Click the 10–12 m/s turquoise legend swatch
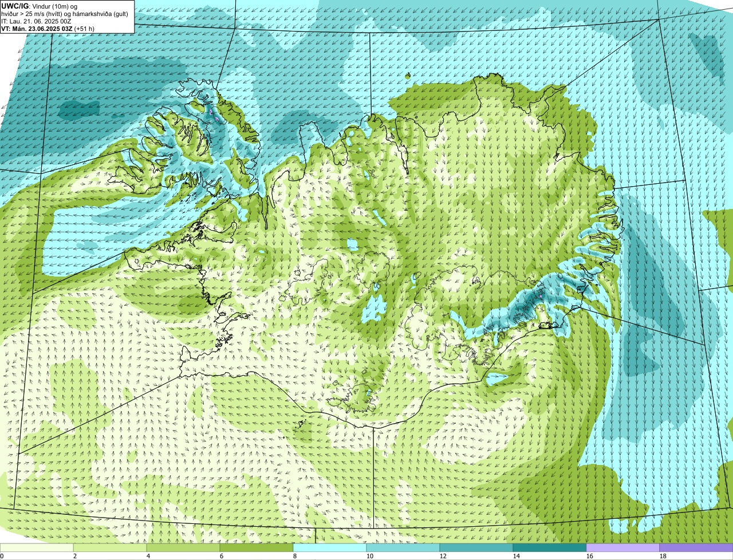This screenshot has height=560, width=733. point(403,548)
